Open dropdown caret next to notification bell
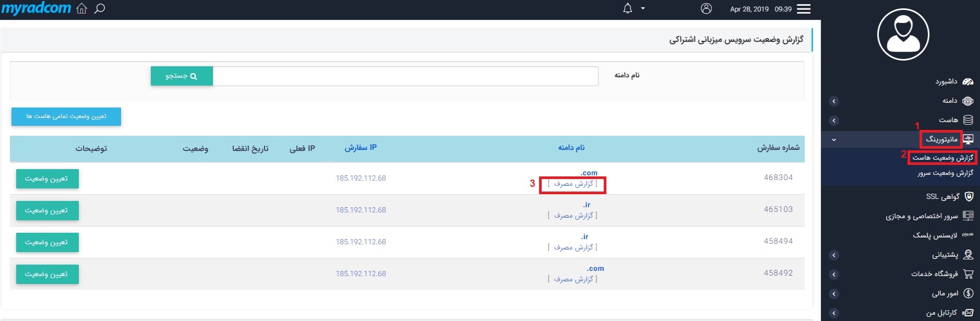 point(643,9)
